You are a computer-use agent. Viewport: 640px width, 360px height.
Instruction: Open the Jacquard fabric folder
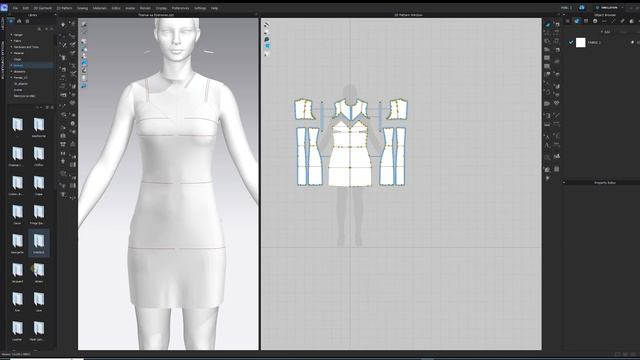(17, 272)
